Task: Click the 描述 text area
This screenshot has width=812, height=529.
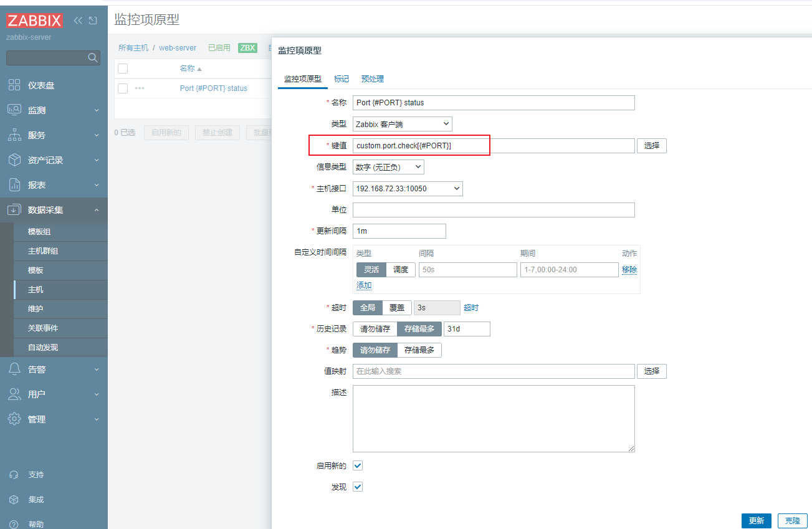Action: point(494,419)
